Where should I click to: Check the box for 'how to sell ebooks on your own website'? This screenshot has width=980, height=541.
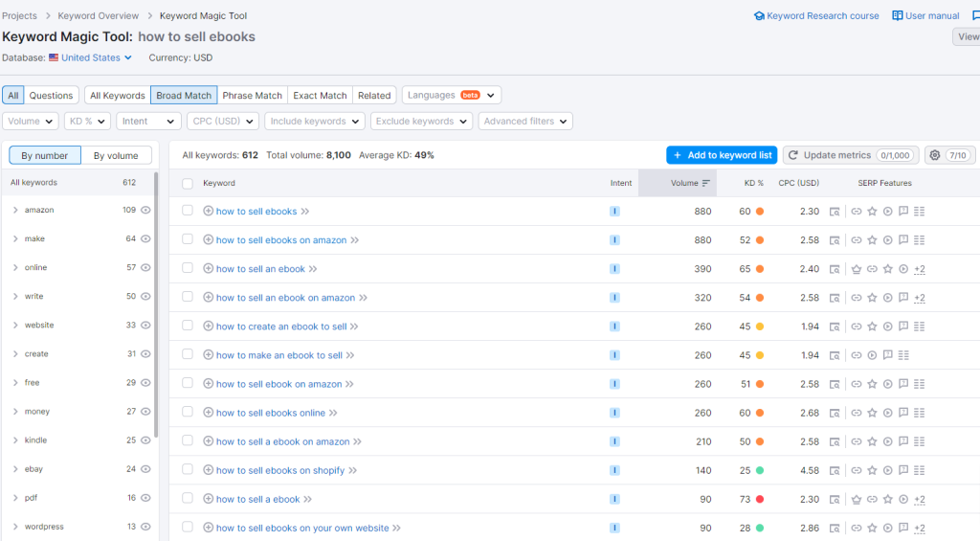click(188, 528)
